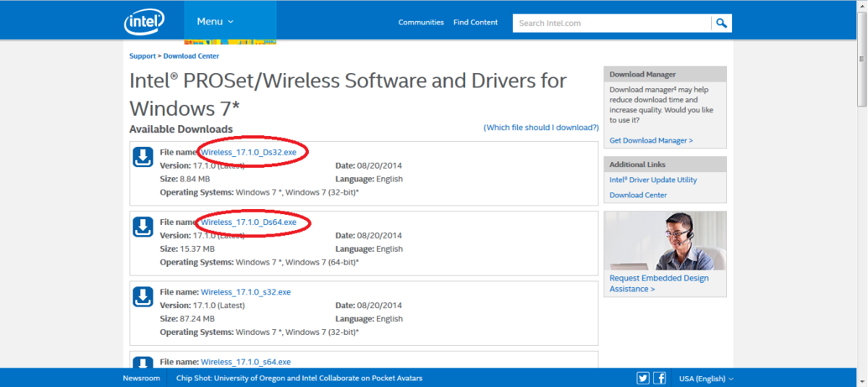868x387 pixels.
Task: Click the Get Download Manager link
Action: pos(651,140)
